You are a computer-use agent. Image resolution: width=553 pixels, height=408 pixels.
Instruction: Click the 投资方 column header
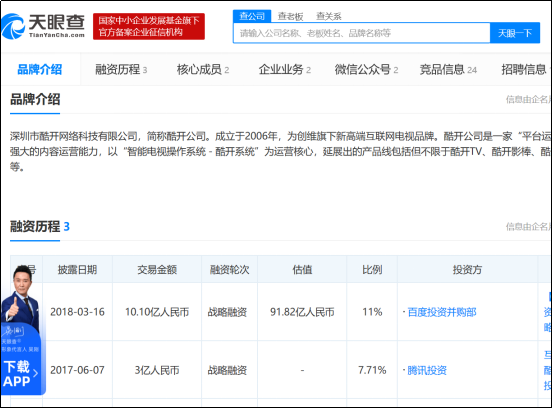click(467, 270)
